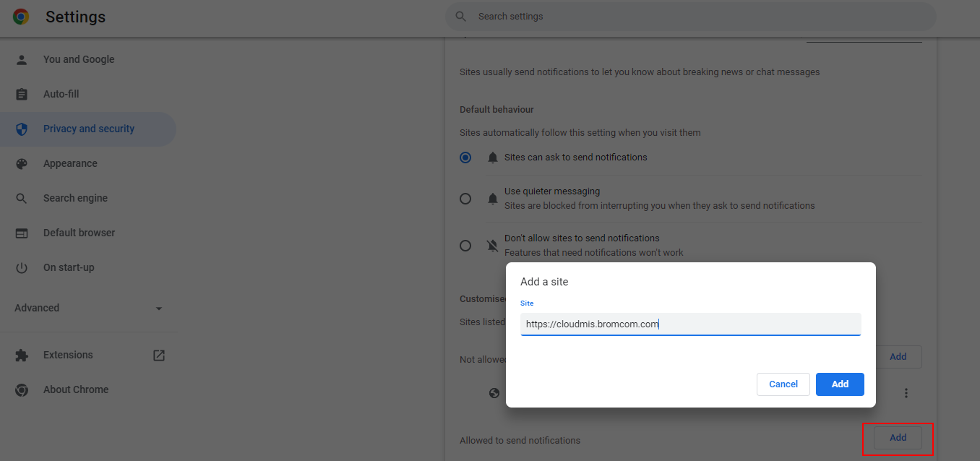
Task: Select the You and Google profile icon
Action: [22, 59]
